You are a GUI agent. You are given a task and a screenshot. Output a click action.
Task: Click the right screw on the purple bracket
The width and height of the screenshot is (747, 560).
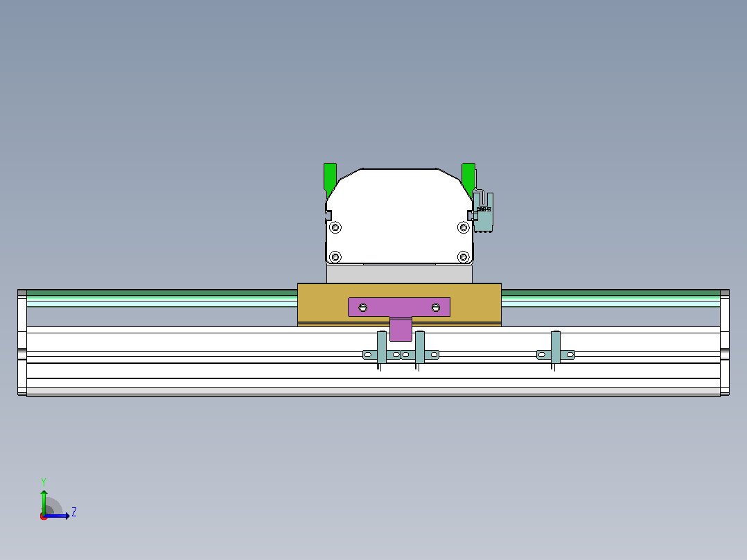coord(435,308)
